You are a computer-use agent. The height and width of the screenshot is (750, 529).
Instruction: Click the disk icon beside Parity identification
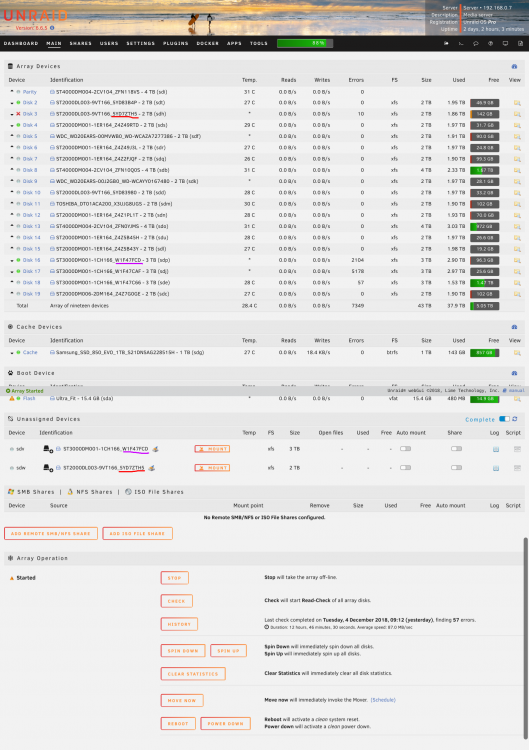52,92
